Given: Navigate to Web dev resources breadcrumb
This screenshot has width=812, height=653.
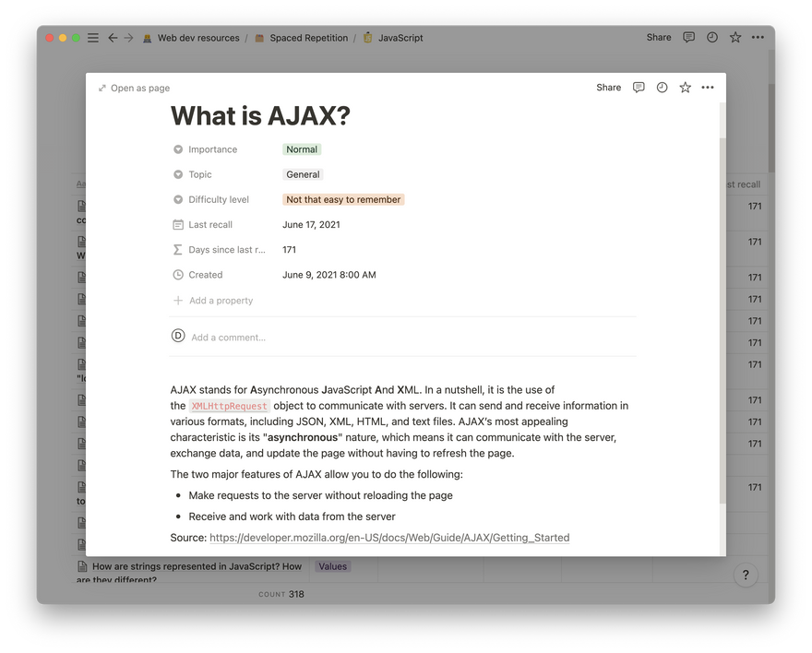Looking at the screenshot, I should 197,38.
